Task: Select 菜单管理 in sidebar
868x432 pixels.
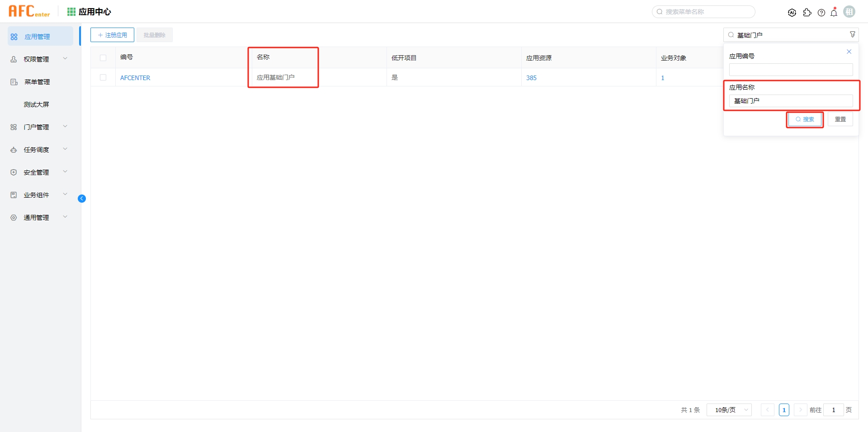Action: click(x=37, y=82)
